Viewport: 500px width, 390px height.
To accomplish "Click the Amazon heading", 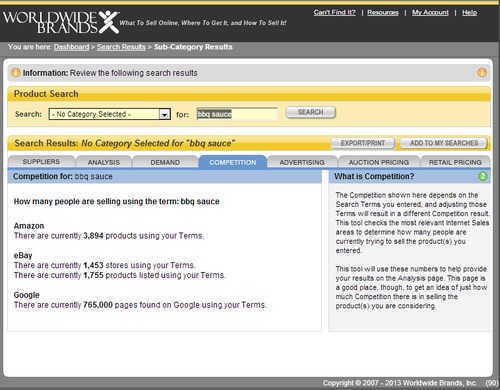I will click(29, 226).
